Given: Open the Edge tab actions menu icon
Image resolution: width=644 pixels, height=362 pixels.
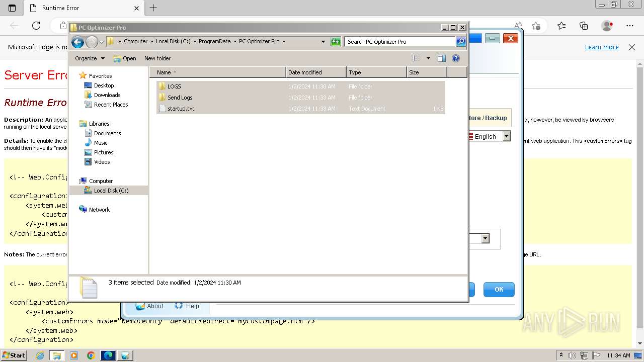Looking at the screenshot, I should pyautogui.click(x=12, y=8).
